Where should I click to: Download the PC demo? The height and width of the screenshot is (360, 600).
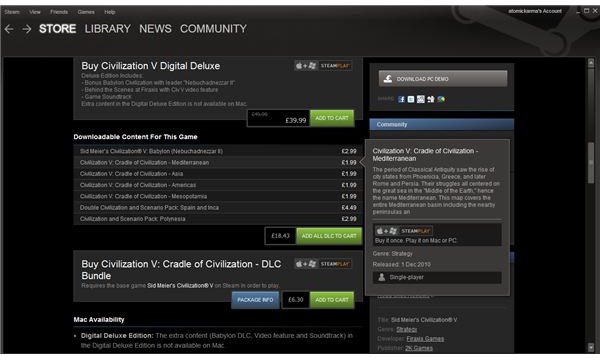coord(443,79)
